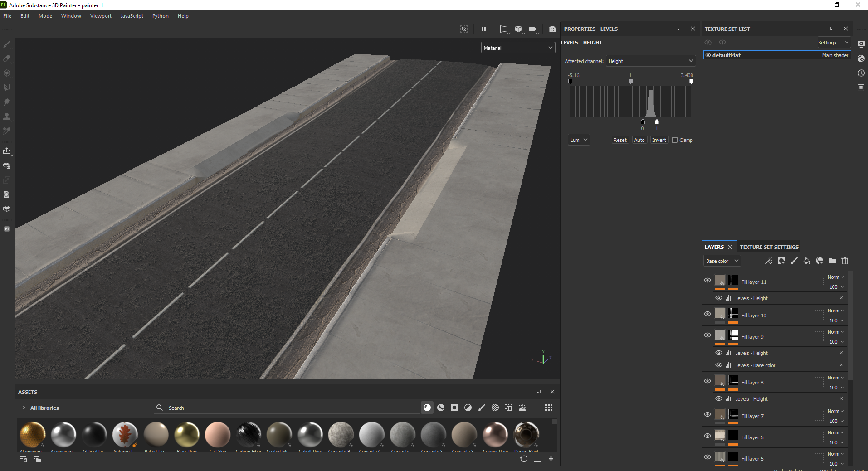The width and height of the screenshot is (868, 471).
Task: Add a fill layer with bucket icon
Action: coord(806,261)
